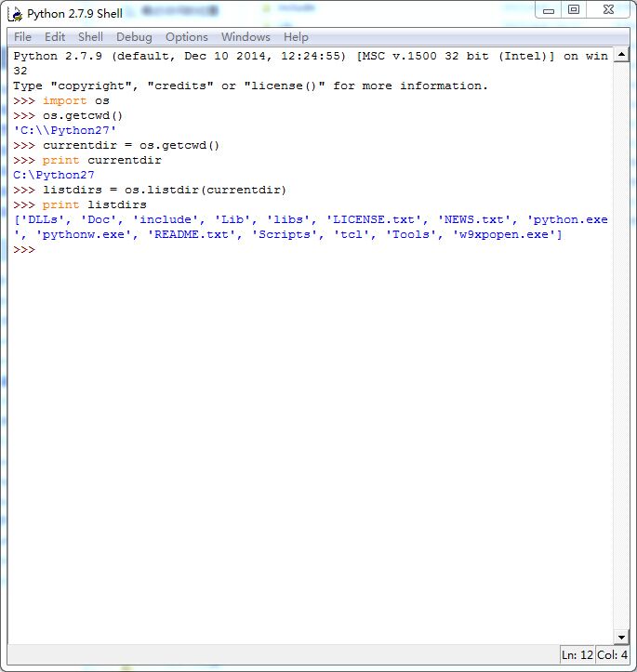Open the File menu
This screenshot has height=672, width=637.
(22, 37)
